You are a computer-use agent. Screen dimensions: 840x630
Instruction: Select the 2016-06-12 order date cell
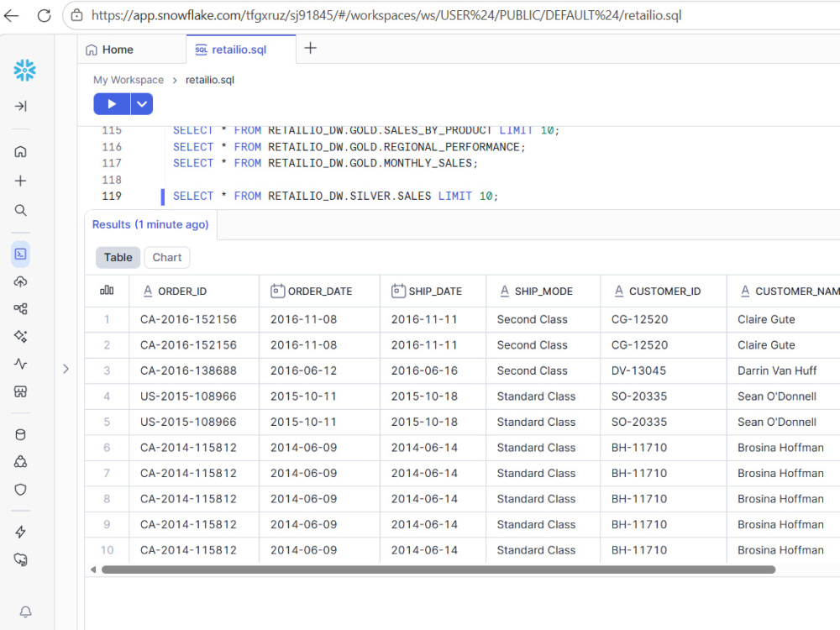pyautogui.click(x=319, y=370)
